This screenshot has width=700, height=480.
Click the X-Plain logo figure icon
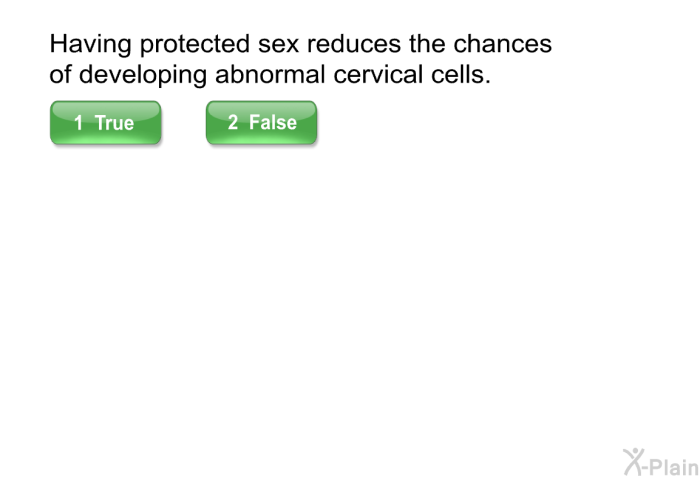tap(633, 462)
